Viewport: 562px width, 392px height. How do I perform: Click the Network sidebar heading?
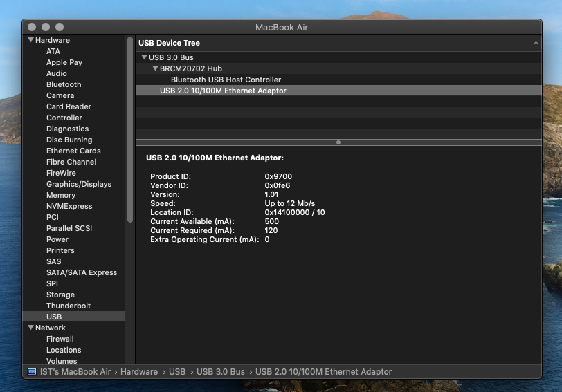[50, 328]
